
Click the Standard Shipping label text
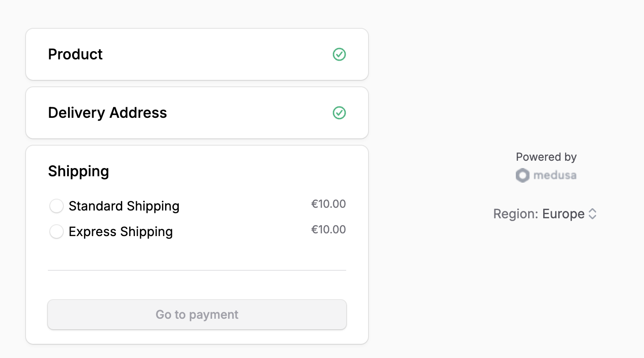(x=124, y=206)
